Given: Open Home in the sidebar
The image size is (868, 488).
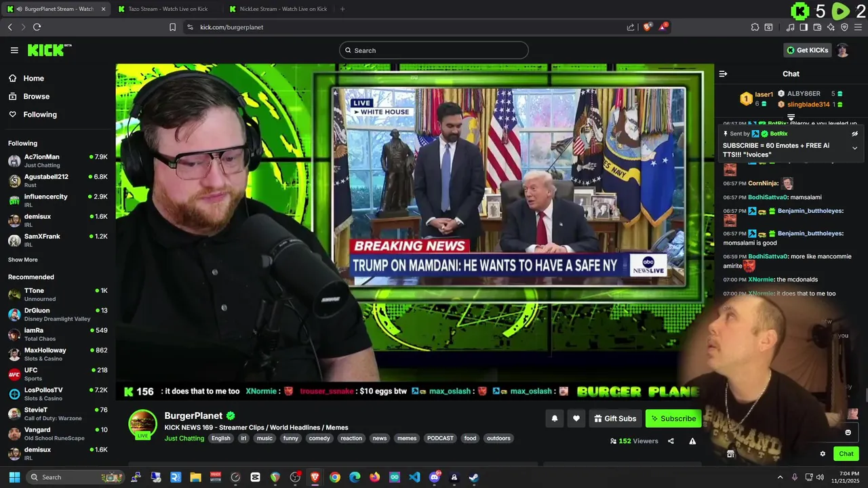Looking at the screenshot, I should (33, 79).
